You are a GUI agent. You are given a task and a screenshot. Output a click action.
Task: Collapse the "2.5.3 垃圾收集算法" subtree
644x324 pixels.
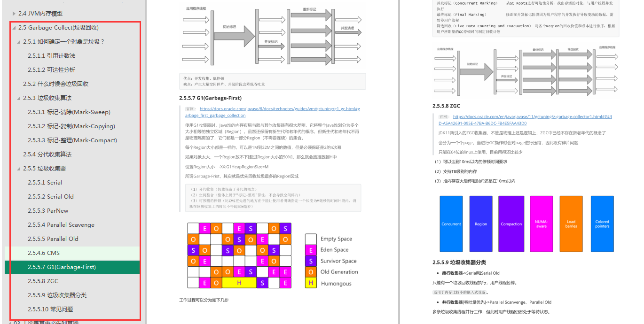point(19,98)
